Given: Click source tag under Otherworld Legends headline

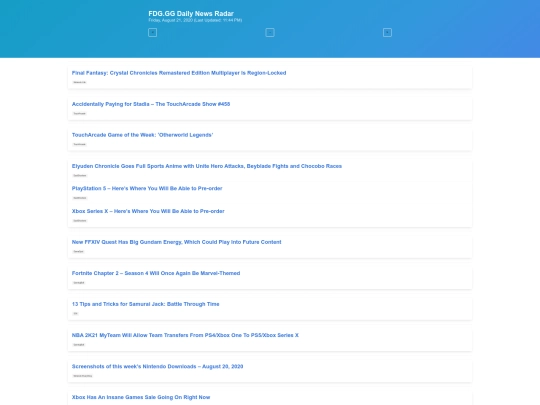Looking at the screenshot, I should click(x=80, y=144).
